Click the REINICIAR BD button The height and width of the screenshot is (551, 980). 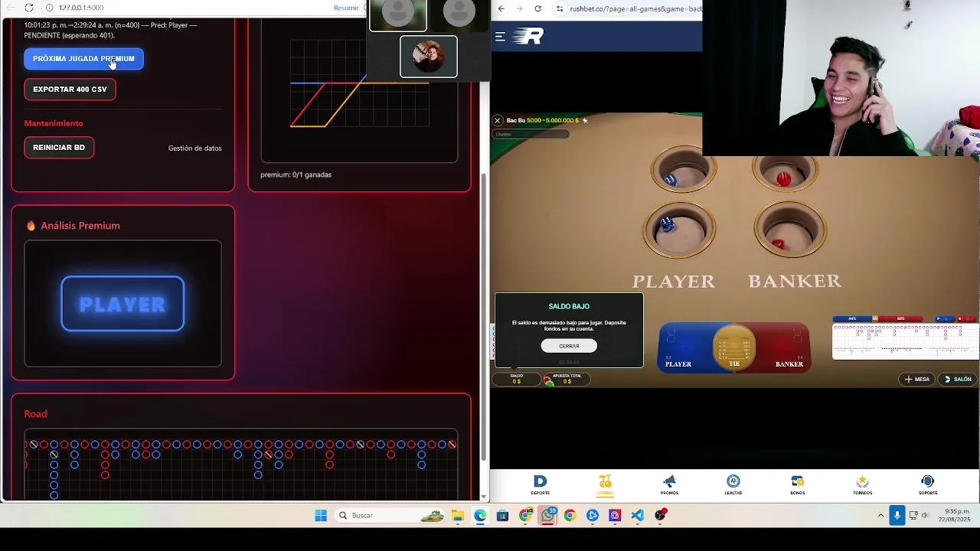pyautogui.click(x=59, y=148)
